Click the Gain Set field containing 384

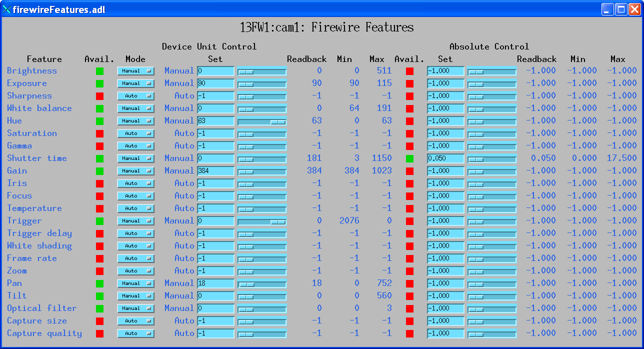click(215, 170)
